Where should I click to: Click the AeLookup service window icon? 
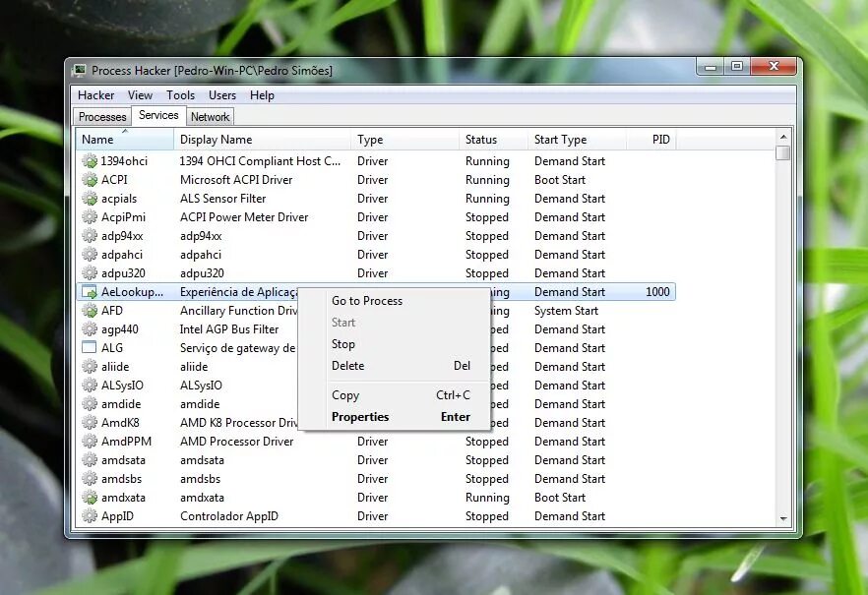coord(90,292)
